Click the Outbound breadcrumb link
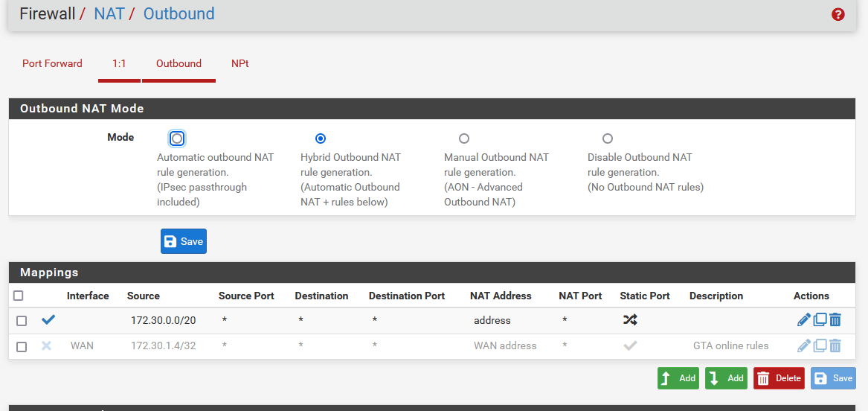Viewport: 868px width, 411px height. click(179, 14)
